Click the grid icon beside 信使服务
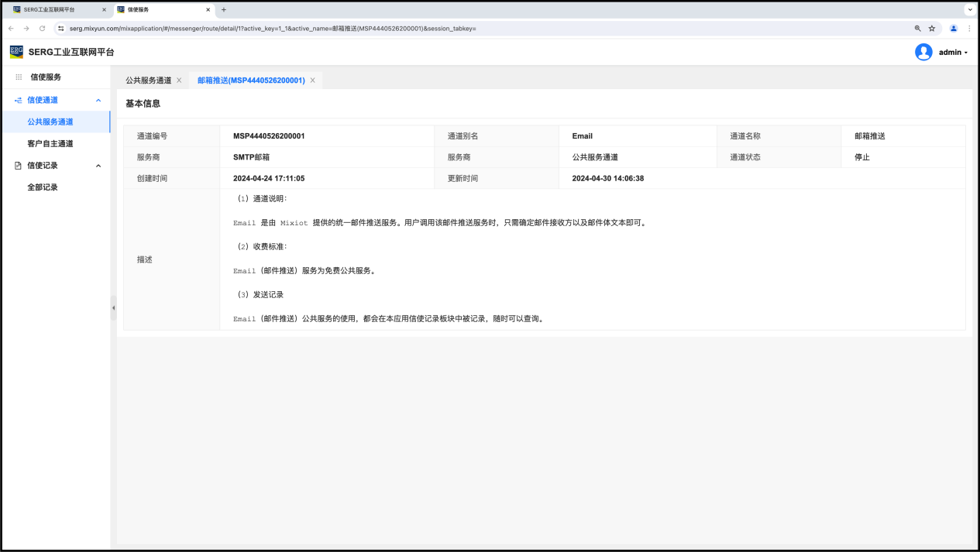Screen dimensions: 980x552 [x=19, y=77]
